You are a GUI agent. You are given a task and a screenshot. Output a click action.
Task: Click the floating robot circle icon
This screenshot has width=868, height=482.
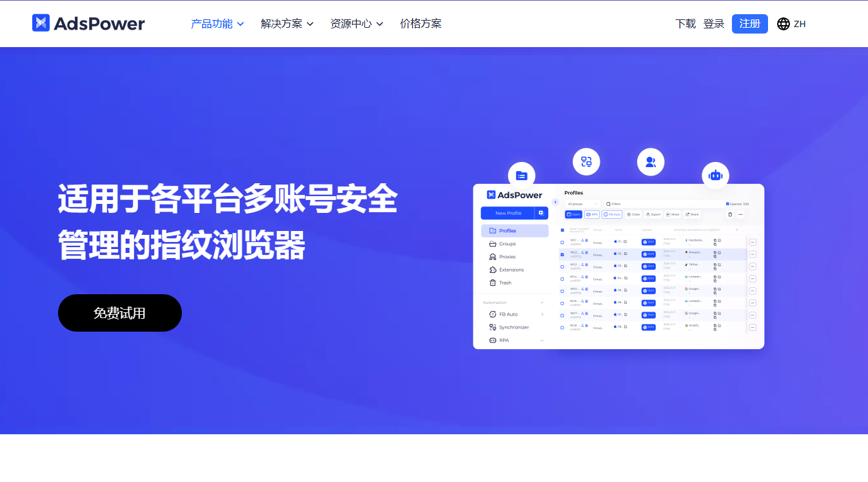point(715,176)
